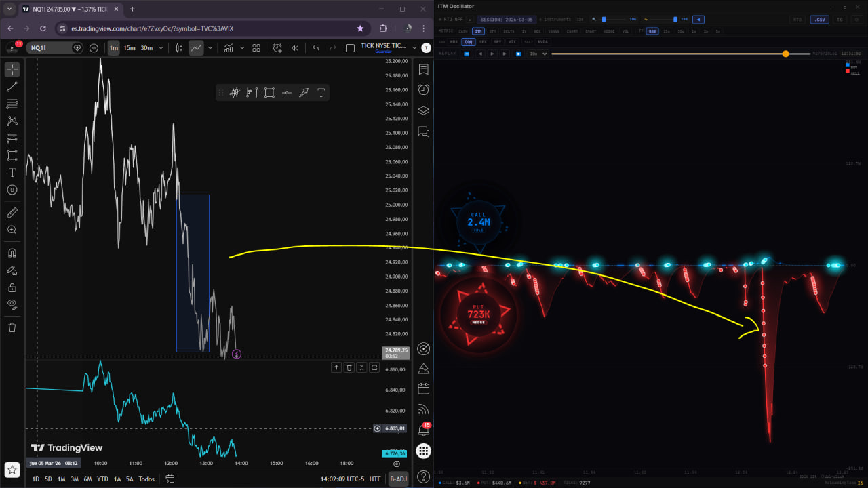
Task: Hide all drawings using the eye icon
Action: point(12,304)
